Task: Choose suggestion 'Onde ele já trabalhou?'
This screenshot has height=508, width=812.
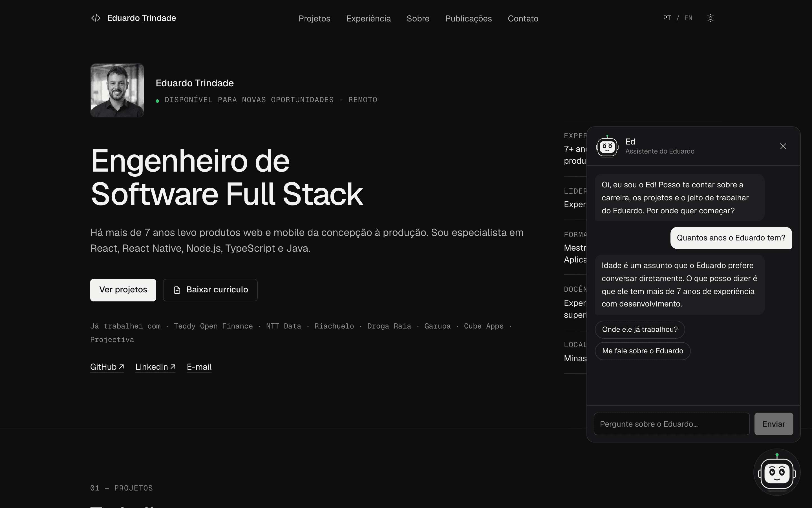Action: click(x=640, y=330)
